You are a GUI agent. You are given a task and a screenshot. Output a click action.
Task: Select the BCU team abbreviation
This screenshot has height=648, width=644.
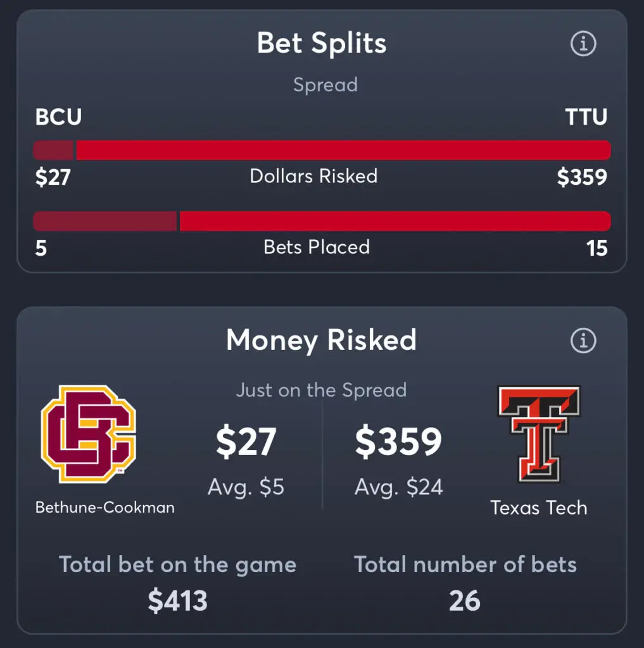58,117
